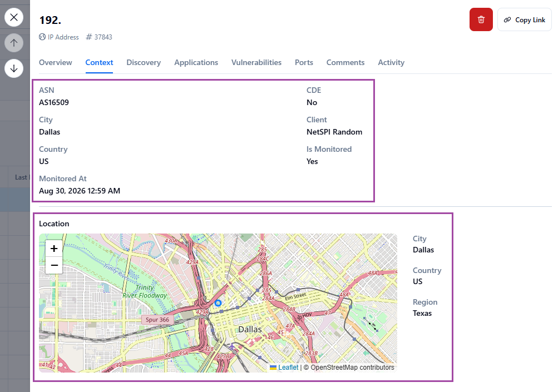This screenshot has width=558, height=392.
Task: Switch to the Discovery tab
Action: [x=144, y=63]
